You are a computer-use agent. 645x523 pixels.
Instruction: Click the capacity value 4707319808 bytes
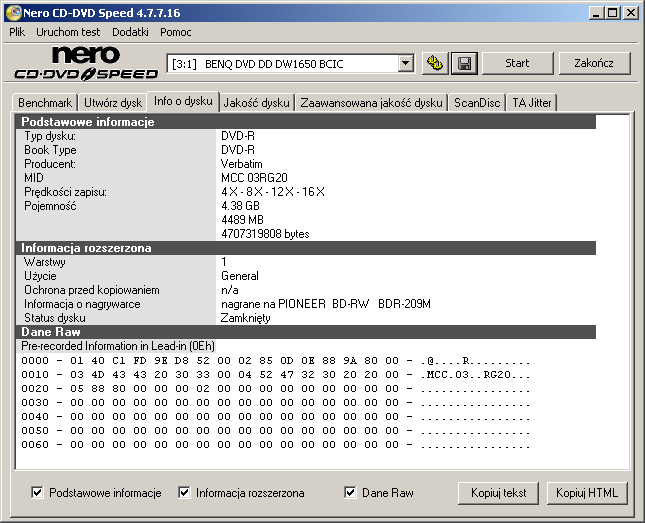pyautogui.click(x=265, y=234)
